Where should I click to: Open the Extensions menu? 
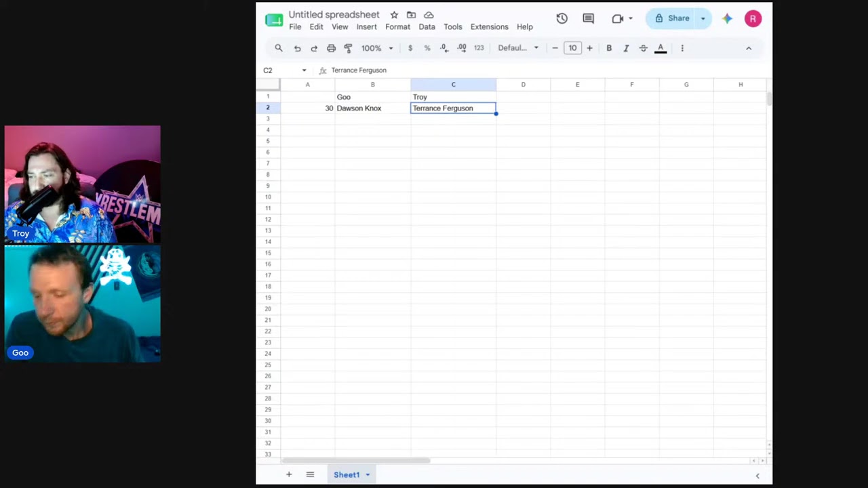click(x=490, y=27)
